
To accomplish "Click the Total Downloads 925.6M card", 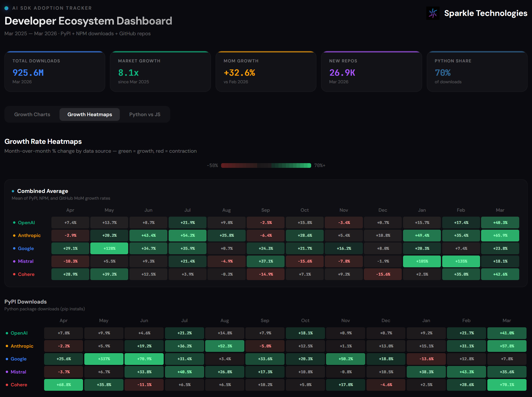I will 55,72.
